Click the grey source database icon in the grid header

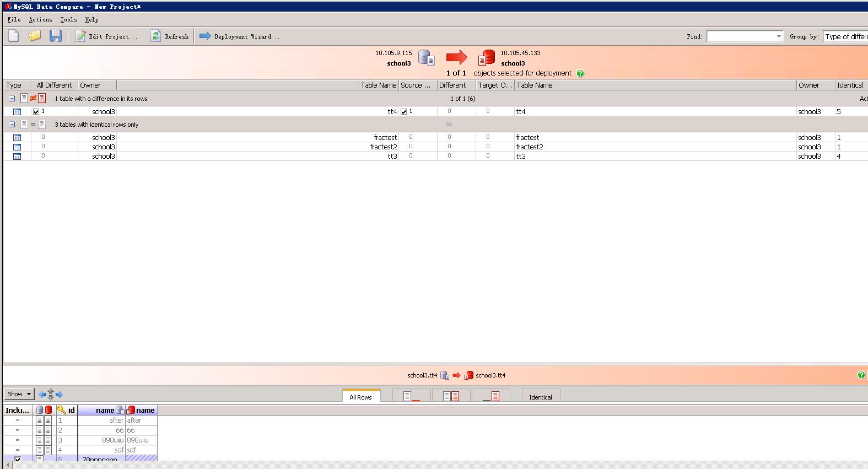pos(40,410)
